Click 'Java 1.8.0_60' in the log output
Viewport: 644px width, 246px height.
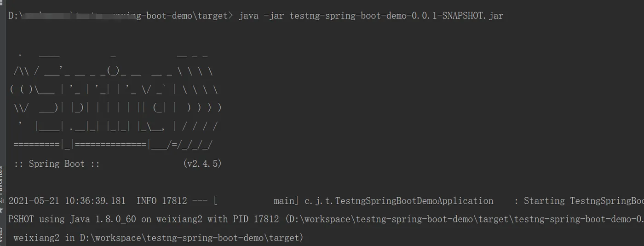(103, 219)
